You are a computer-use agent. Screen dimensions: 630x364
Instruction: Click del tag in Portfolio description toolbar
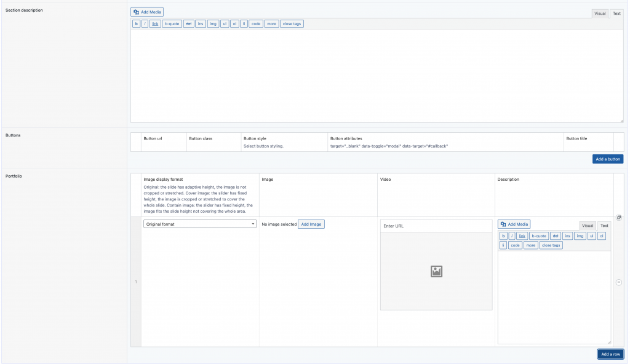pos(556,236)
